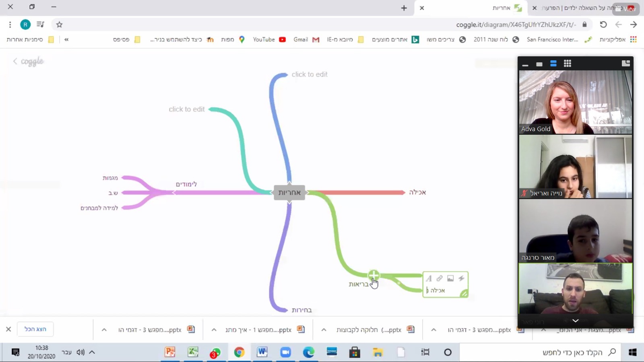
Task: Close the downloads bar
Action: (8, 329)
